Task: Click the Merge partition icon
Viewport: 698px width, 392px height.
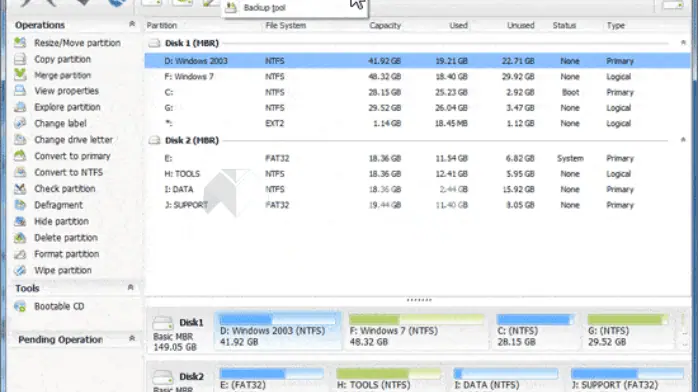Action: pos(20,75)
